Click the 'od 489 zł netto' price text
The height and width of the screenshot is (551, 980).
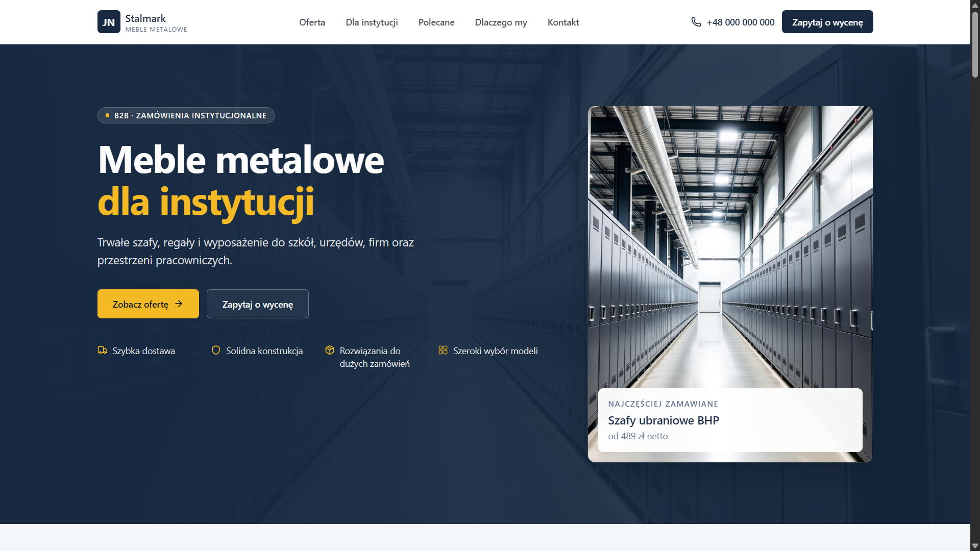coord(638,436)
